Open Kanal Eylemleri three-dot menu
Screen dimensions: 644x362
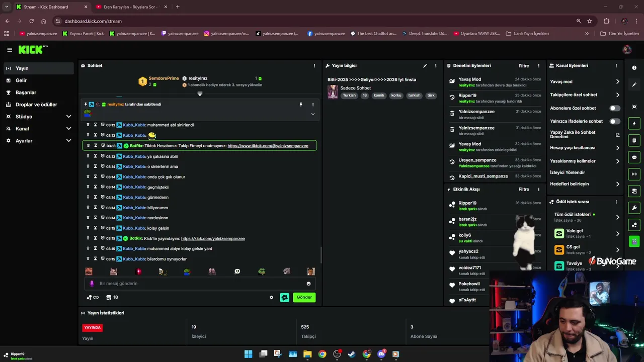pyautogui.click(x=616, y=66)
